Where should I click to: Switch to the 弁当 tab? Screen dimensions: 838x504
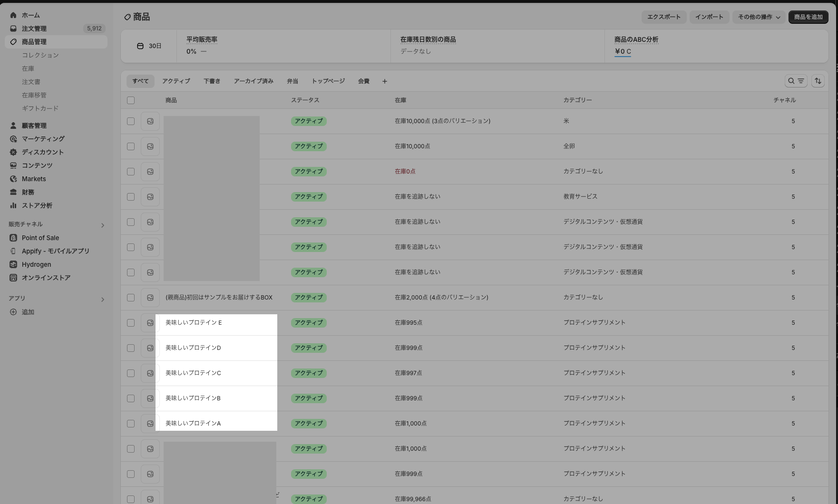click(292, 81)
